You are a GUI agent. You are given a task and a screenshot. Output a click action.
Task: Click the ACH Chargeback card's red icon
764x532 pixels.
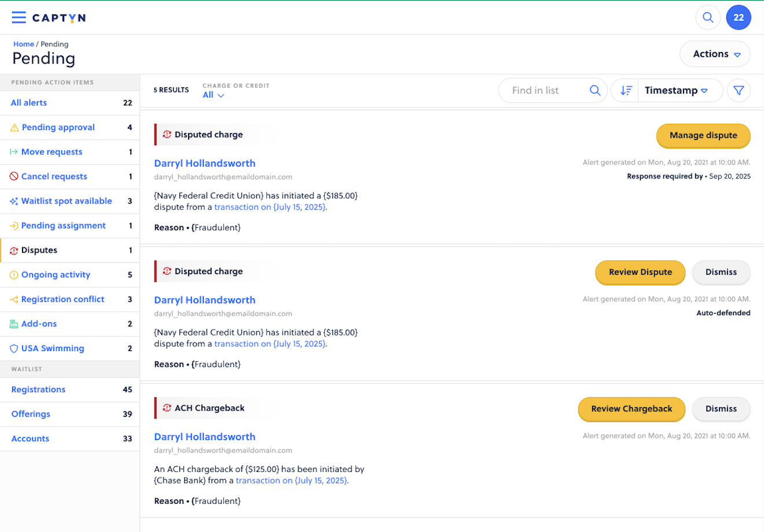pos(167,408)
